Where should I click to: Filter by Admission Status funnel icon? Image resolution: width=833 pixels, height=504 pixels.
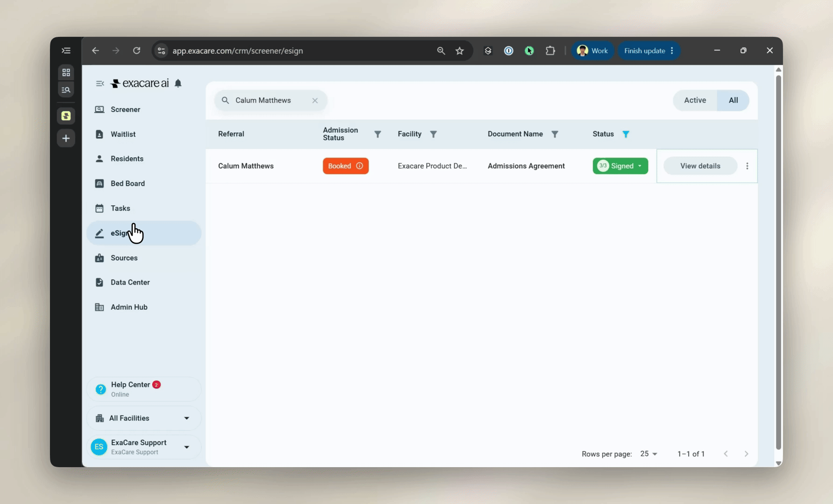(378, 134)
